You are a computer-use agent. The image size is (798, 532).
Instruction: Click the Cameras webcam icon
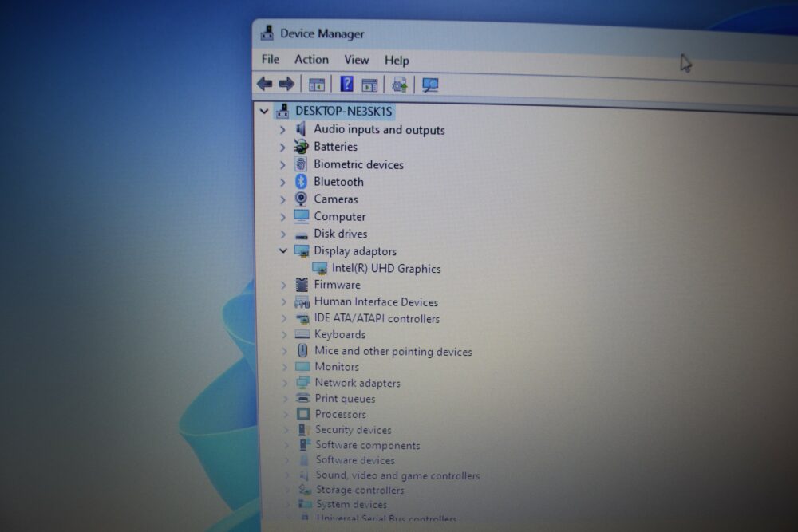pyautogui.click(x=301, y=199)
